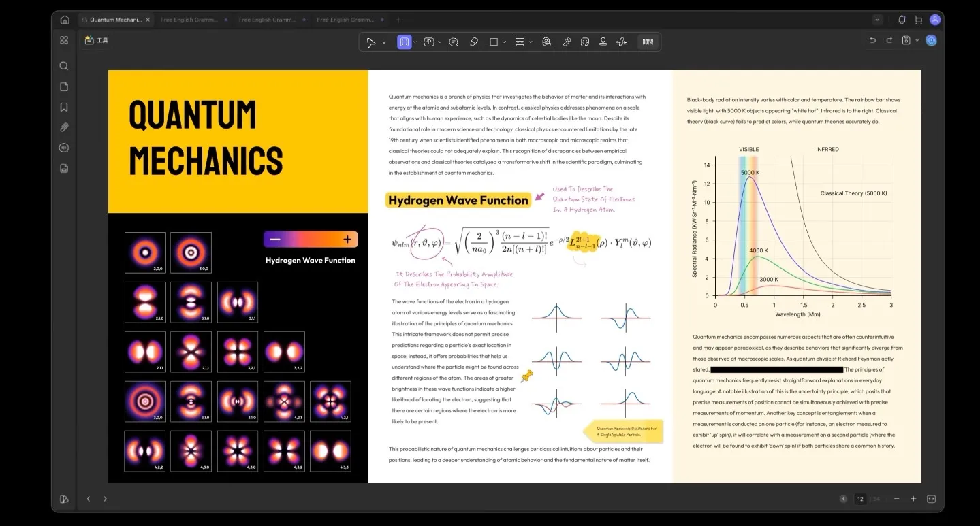Redo the last action

click(889, 41)
